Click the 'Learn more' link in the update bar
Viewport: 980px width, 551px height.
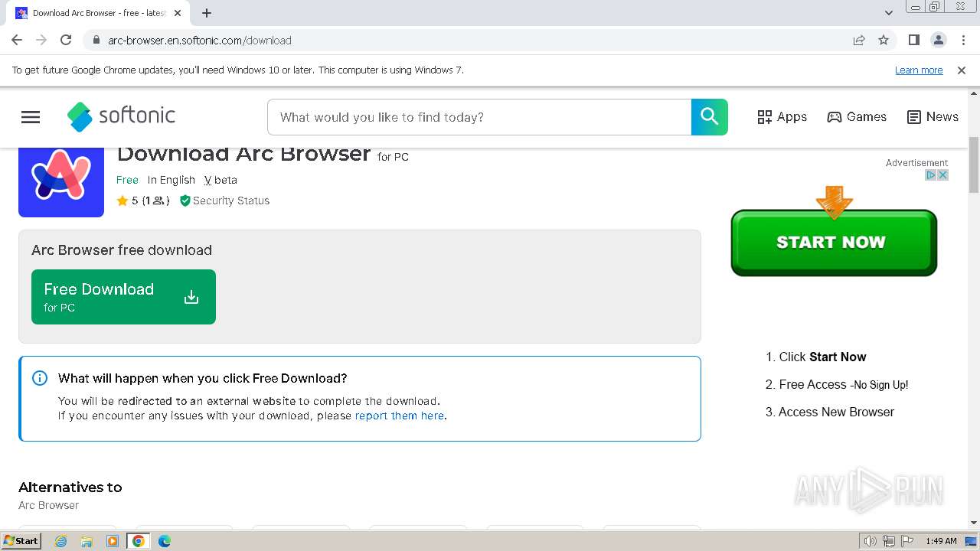919,70
